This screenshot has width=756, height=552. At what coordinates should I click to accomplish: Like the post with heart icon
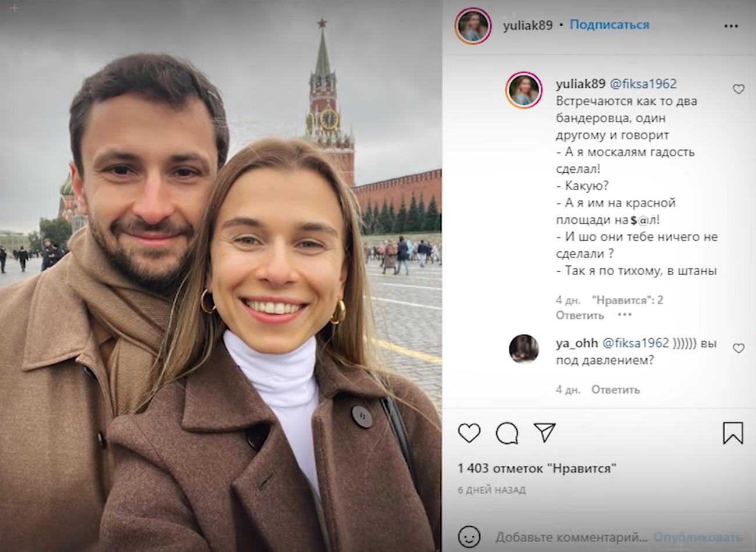[x=469, y=433]
